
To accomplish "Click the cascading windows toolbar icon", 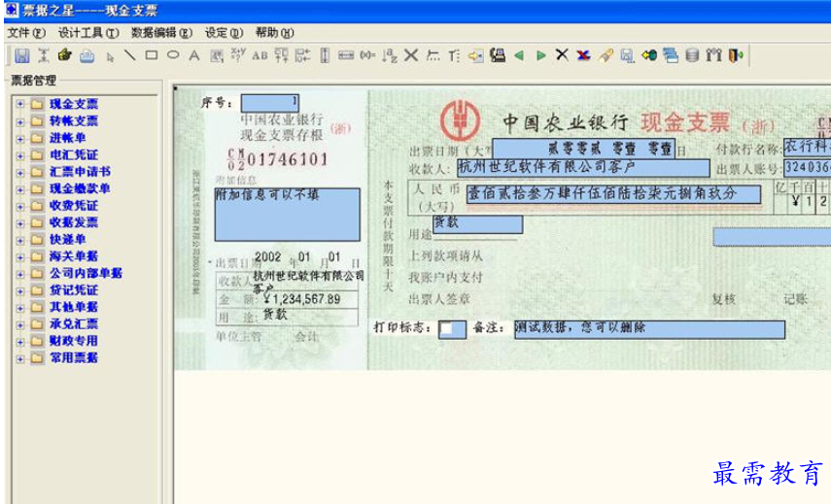I will click(671, 55).
